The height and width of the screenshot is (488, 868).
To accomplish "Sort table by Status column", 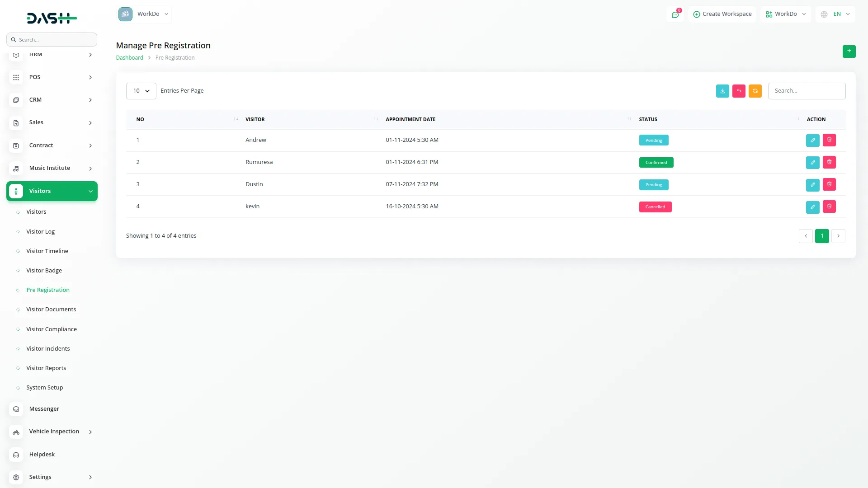I will click(648, 119).
